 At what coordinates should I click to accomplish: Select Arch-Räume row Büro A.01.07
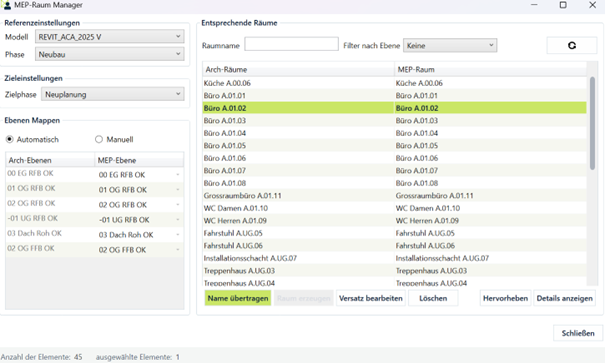tap(298, 171)
